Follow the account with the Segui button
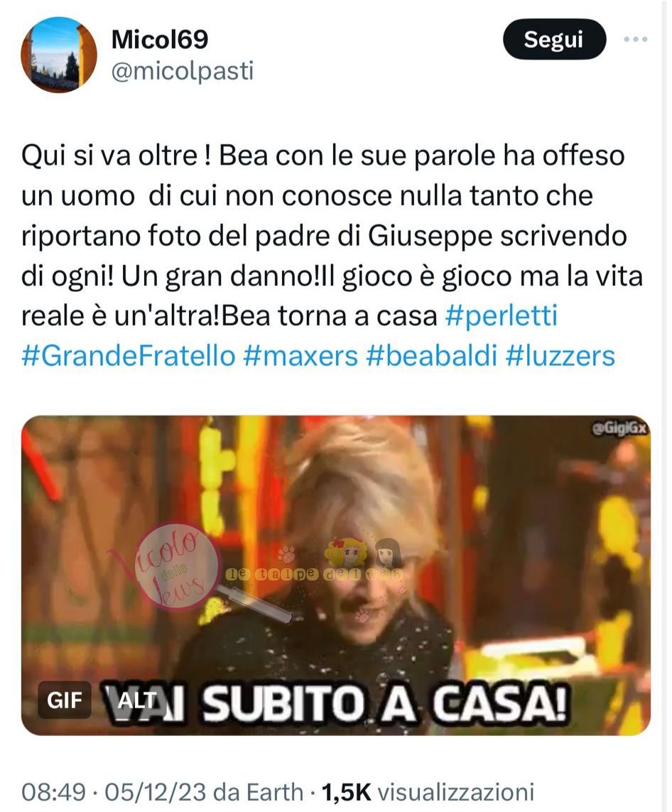 [x=554, y=39]
